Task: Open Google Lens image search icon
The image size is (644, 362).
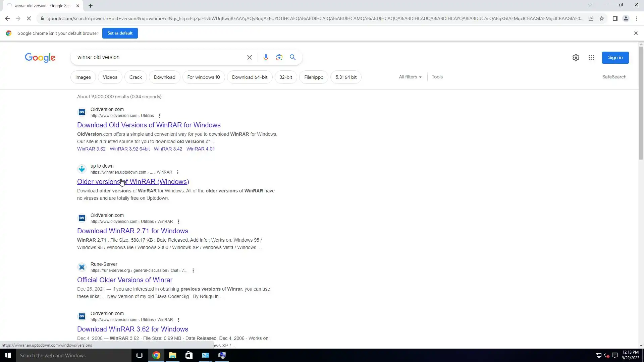Action: pos(279,57)
